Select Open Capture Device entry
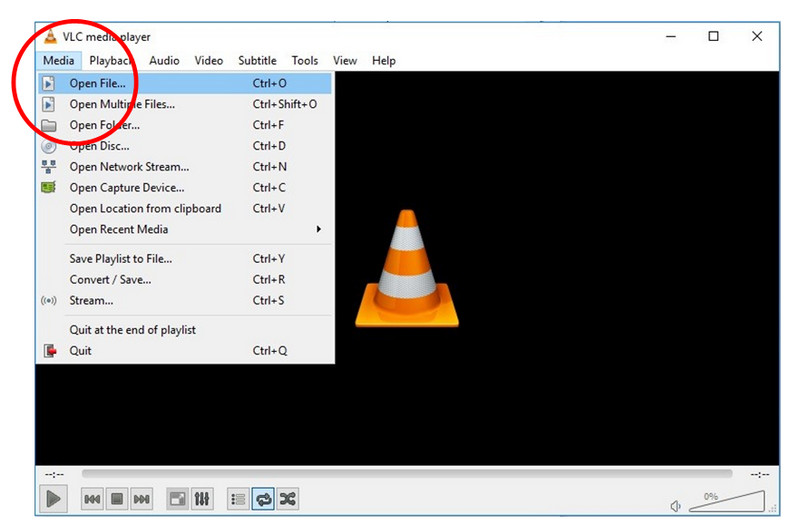 point(126,188)
